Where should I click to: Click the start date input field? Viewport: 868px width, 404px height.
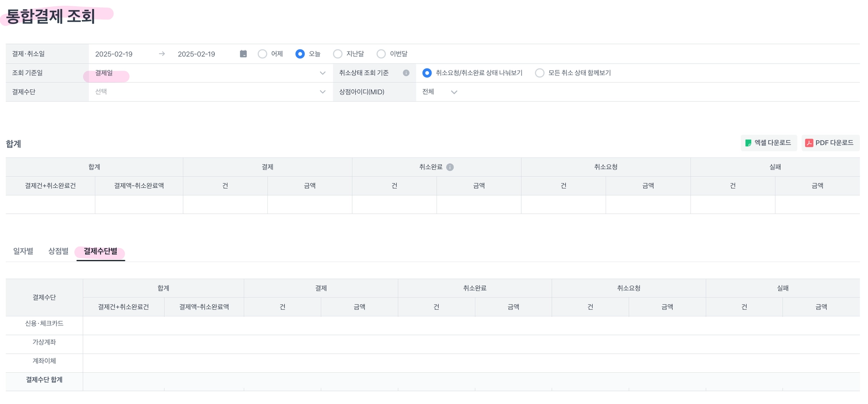(114, 54)
